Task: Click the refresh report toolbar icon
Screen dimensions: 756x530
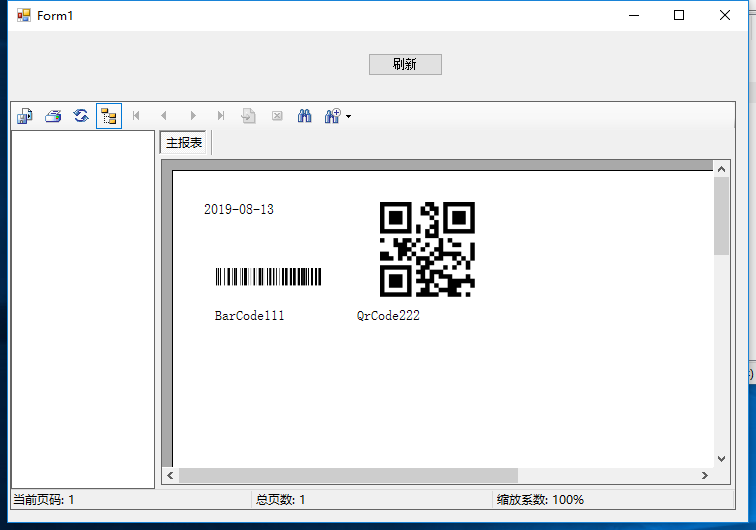Action: pyautogui.click(x=81, y=116)
